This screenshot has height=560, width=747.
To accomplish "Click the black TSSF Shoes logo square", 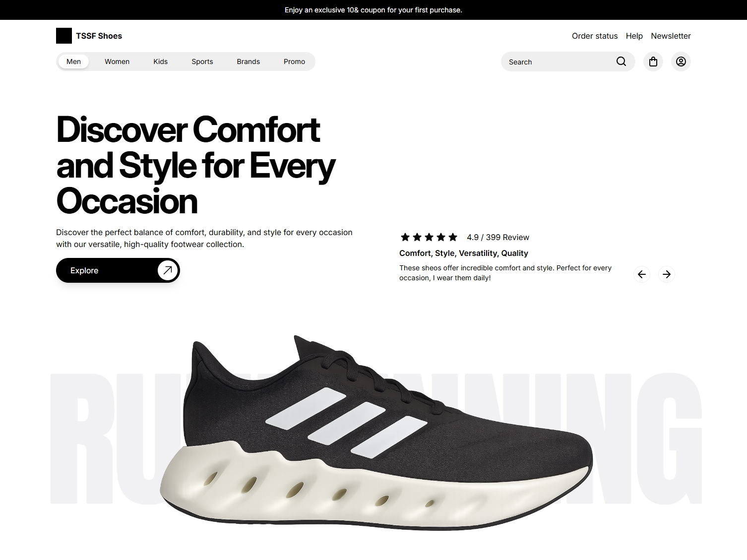I will click(x=64, y=36).
